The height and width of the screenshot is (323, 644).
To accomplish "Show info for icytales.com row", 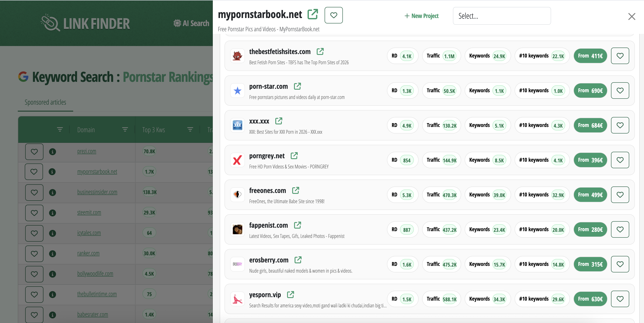I will pyautogui.click(x=52, y=233).
